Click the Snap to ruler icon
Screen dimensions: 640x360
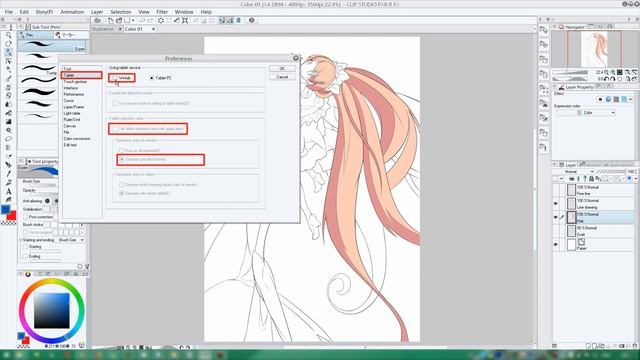222,20
